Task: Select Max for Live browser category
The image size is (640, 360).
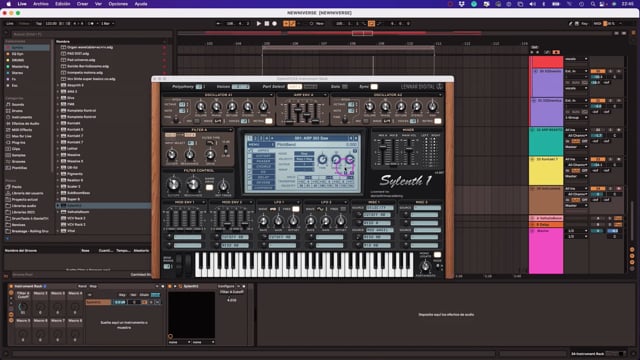Action: (x=21, y=136)
